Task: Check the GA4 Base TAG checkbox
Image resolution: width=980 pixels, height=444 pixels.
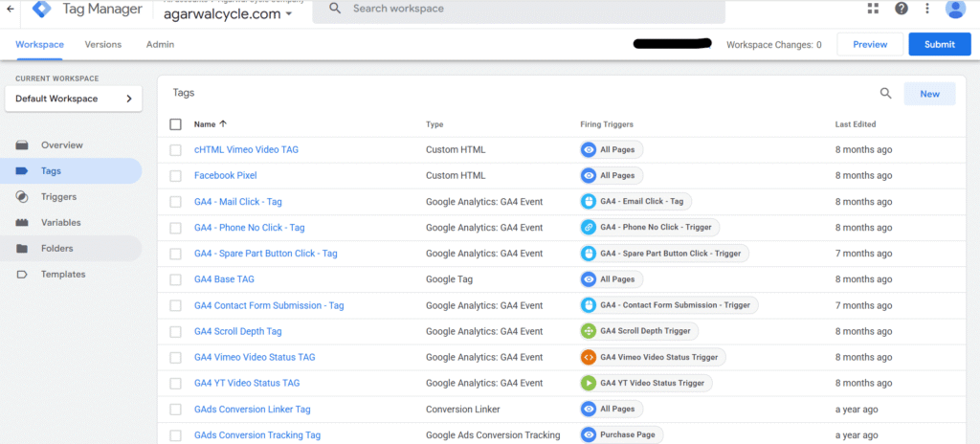Action: 176,279
